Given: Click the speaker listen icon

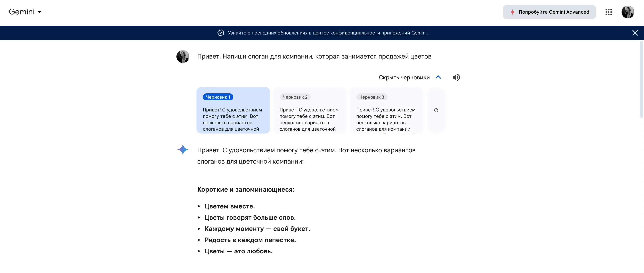Looking at the screenshot, I should tap(456, 78).
